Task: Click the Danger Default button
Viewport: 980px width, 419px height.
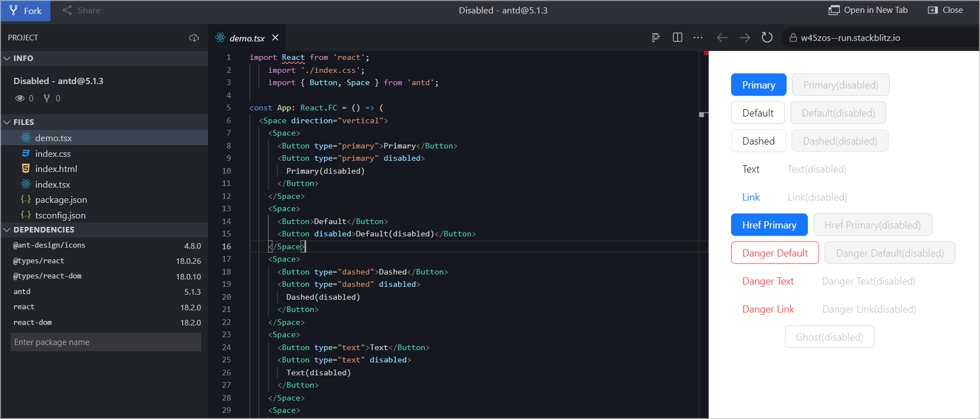Action: pyautogui.click(x=775, y=253)
